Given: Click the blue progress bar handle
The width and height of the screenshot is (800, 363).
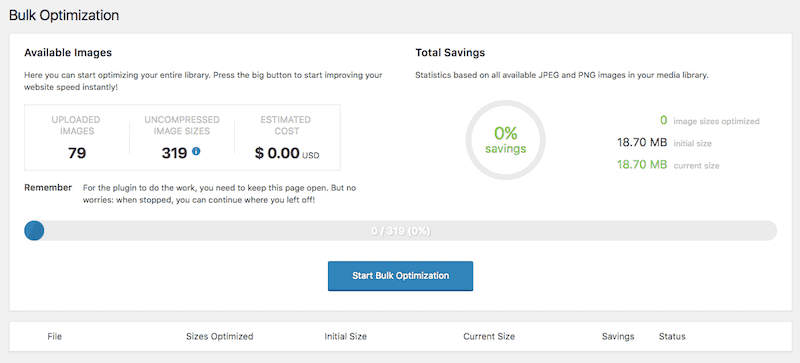Looking at the screenshot, I should tap(34, 231).
